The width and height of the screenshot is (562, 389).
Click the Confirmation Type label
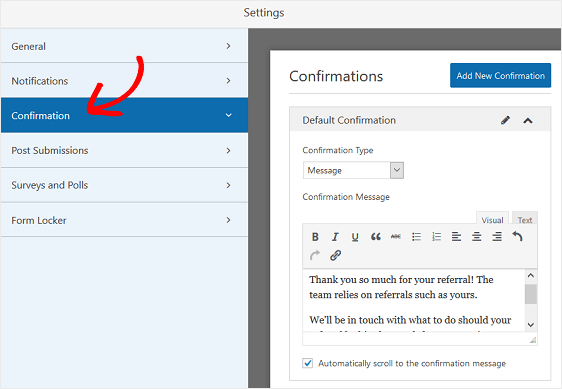click(338, 150)
